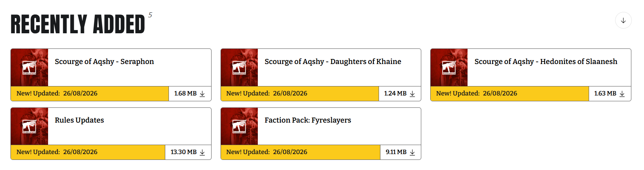Click download arrow for Hedonites of Slaanesh
Viewport: 644px width, 170px height.
tap(622, 94)
